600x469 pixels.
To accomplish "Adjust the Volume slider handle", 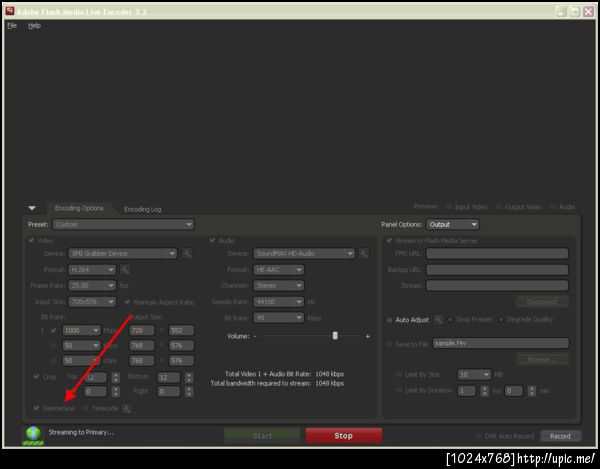I will tap(335, 335).
